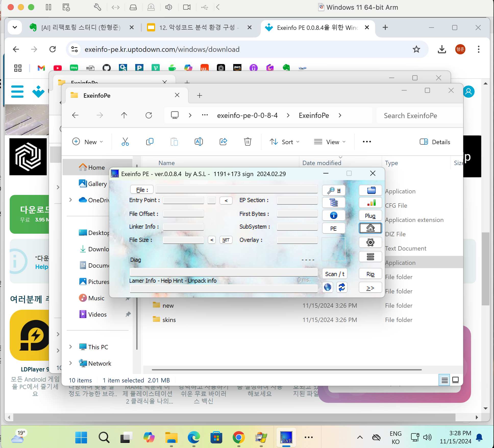Screen dimensions: 494x448
Task: Click the Share icon in Explorer toolbar
Action: pyautogui.click(x=223, y=142)
